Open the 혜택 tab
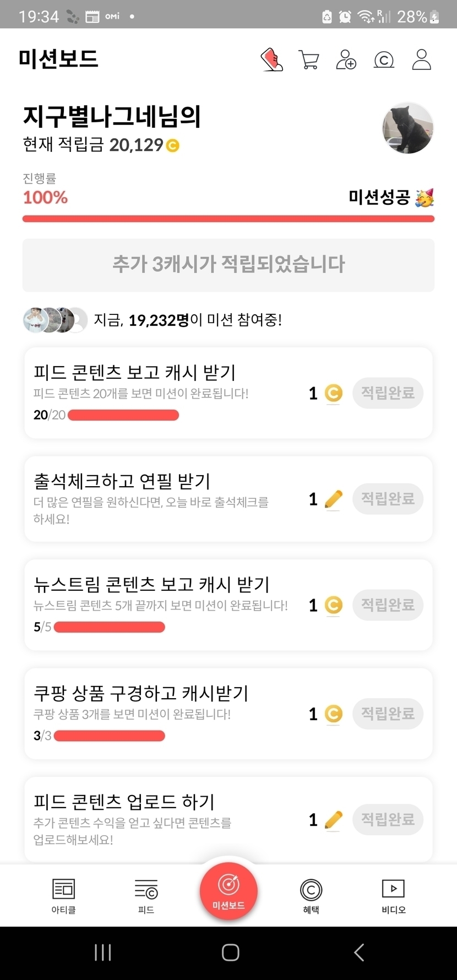 tap(311, 895)
